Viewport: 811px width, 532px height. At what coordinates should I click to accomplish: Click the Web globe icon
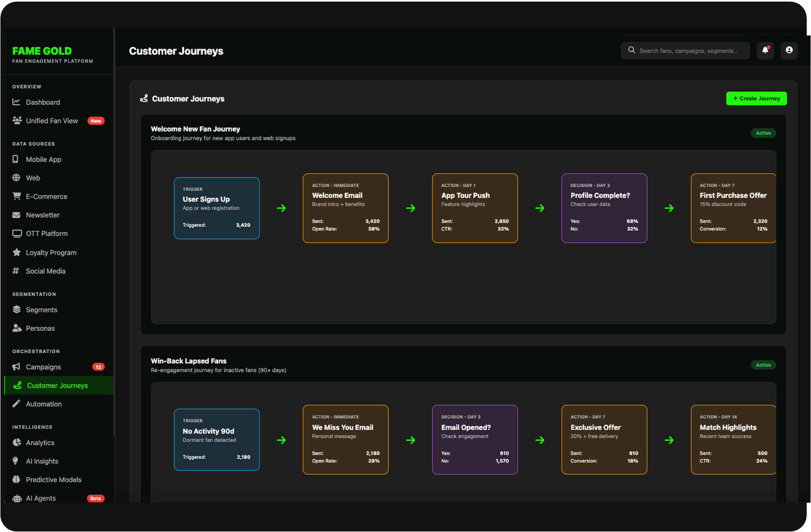pos(16,177)
